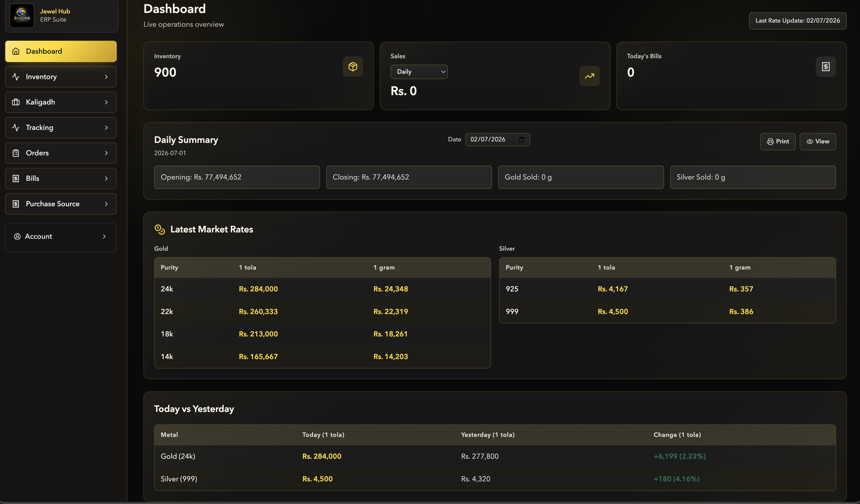
Task: Click the Closing: Rs. 77,494,652 box
Action: [409, 177]
